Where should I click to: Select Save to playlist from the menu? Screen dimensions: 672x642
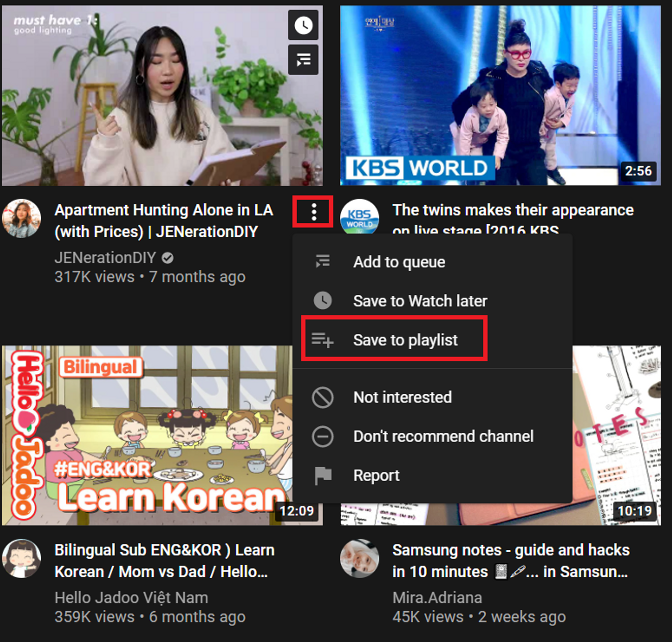click(x=406, y=340)
